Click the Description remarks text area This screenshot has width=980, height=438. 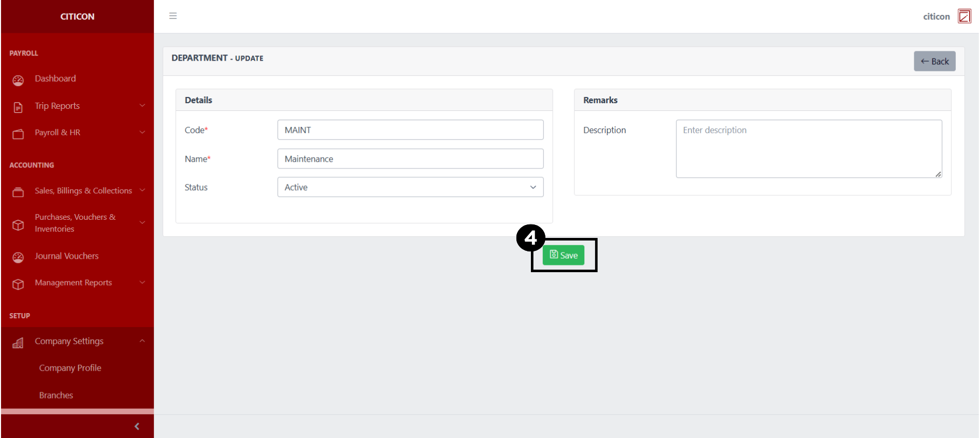click(x=808, y=149)
